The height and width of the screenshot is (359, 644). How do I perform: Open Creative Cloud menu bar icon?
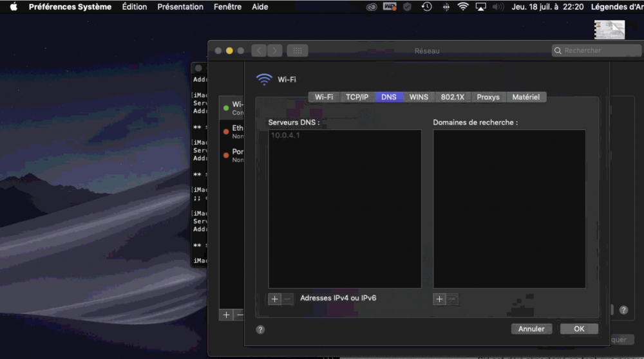tap(371, 7)
